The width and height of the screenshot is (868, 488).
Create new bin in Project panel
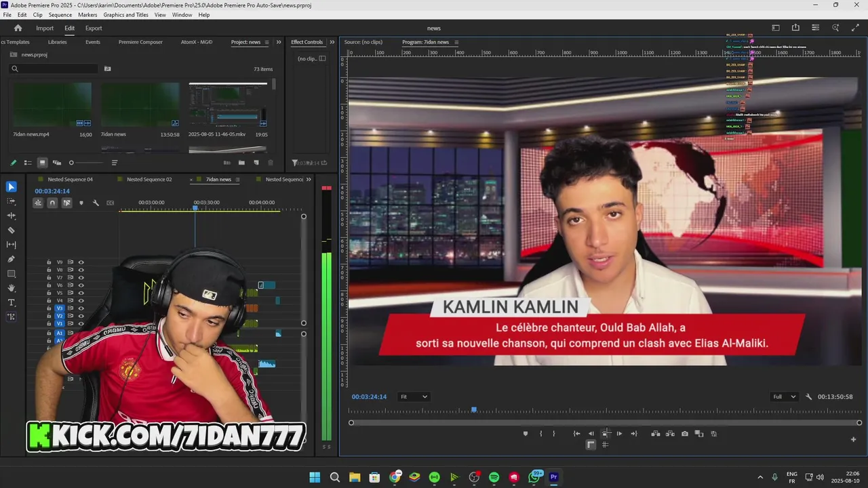click(x=241, y=163)
